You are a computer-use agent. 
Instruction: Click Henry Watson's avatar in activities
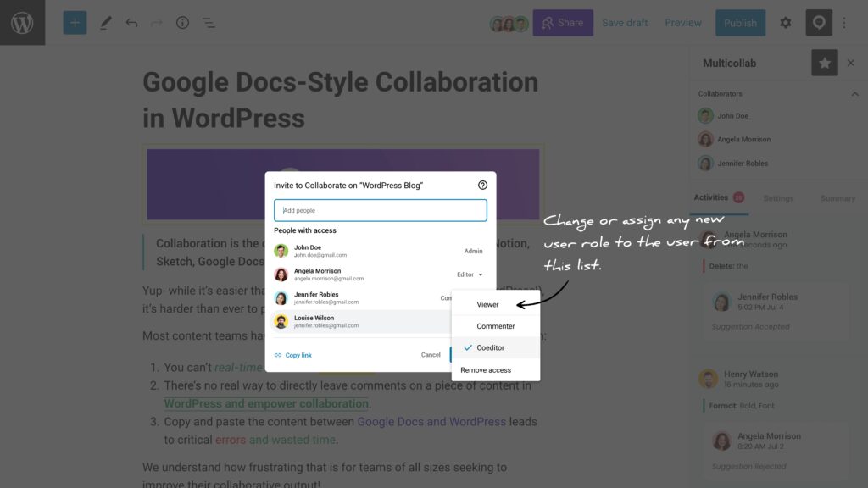point(708,379)
